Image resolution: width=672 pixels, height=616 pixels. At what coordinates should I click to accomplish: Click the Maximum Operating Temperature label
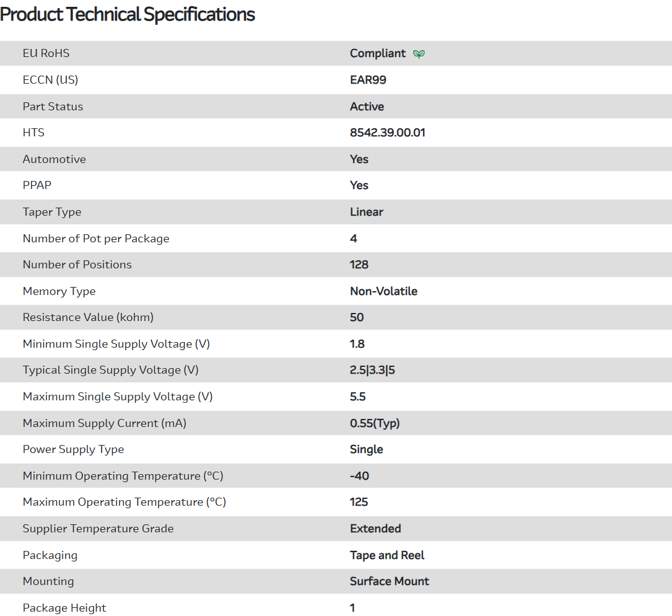pyautogui.click(x=124, y=502)
